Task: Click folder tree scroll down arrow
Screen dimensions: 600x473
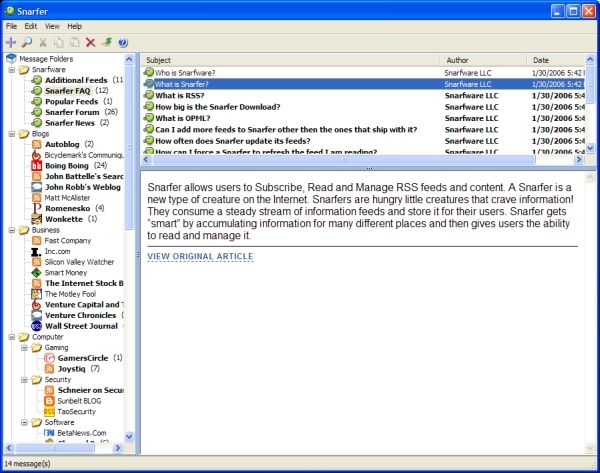Action: coord(129,436)
